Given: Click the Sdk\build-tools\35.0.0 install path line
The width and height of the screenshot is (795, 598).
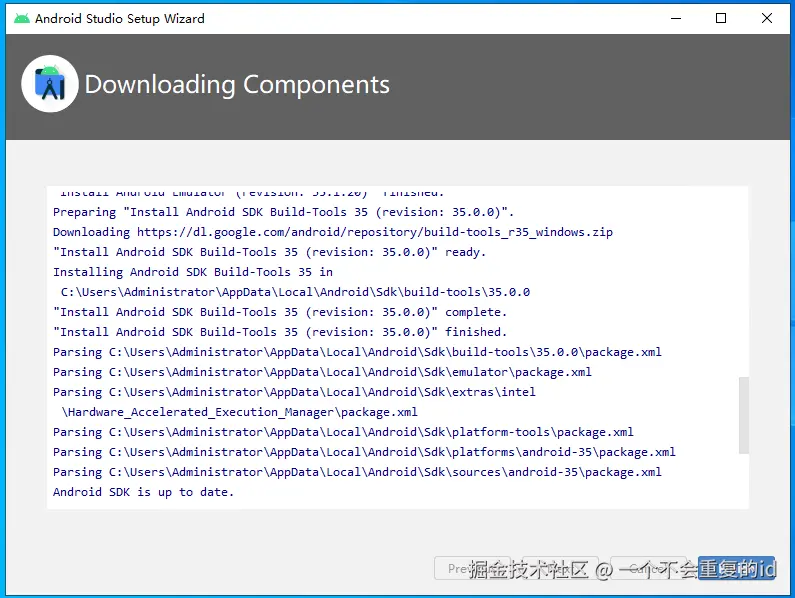Looking at the screenshot, I should pyautogui.click(x=295, y=292).
